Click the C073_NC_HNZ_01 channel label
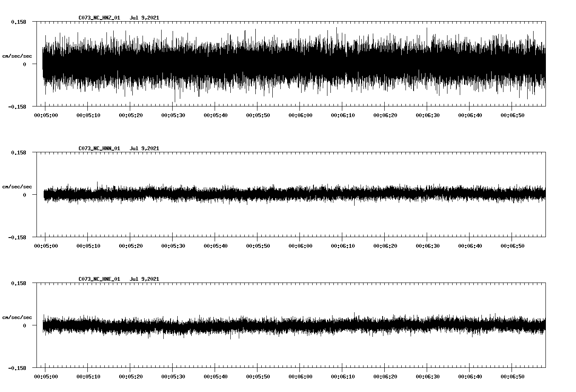The width and height of the screenshot is (576, 392). point(98,18)
